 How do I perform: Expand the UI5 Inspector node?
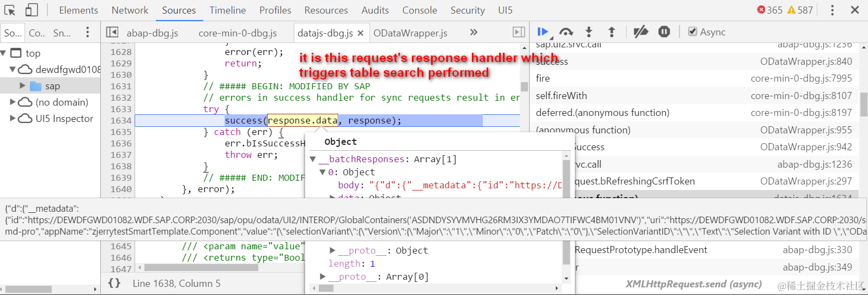(13, 118)
